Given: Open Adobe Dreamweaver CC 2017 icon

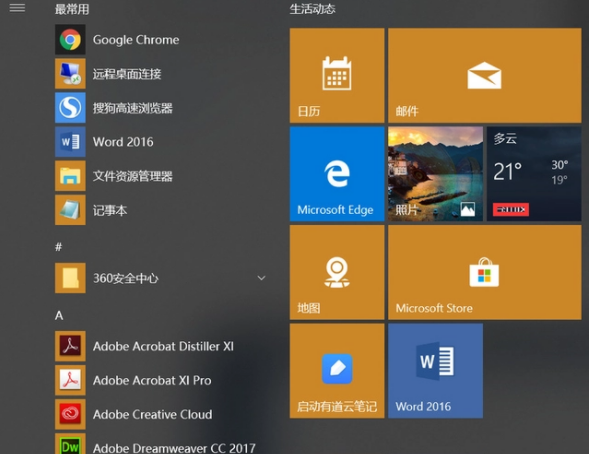Looking at the screenshot, I should coord(70,444).
